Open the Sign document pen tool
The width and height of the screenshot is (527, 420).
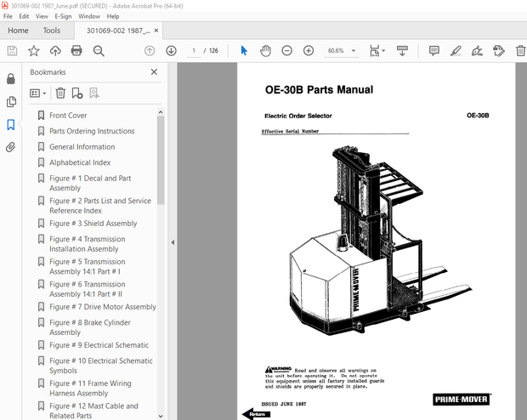point(477,51)
